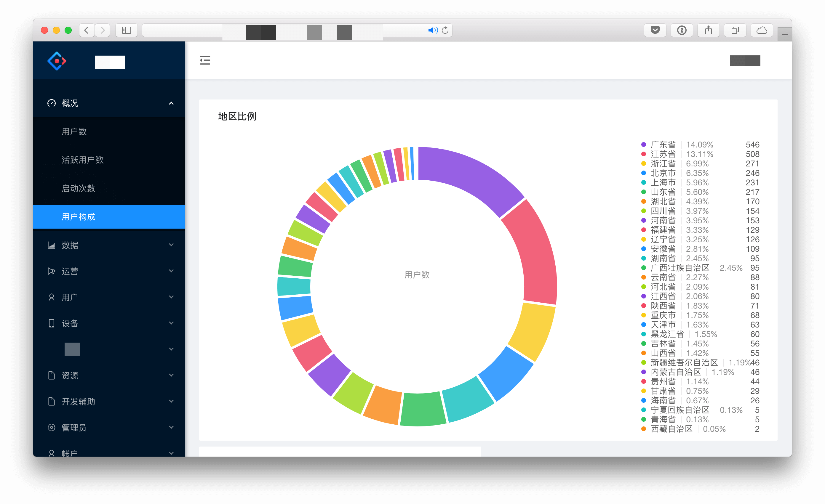Open iCloud tabs cloud icon
This screenshot has height=504, width=825.
[x=762, y=30]
